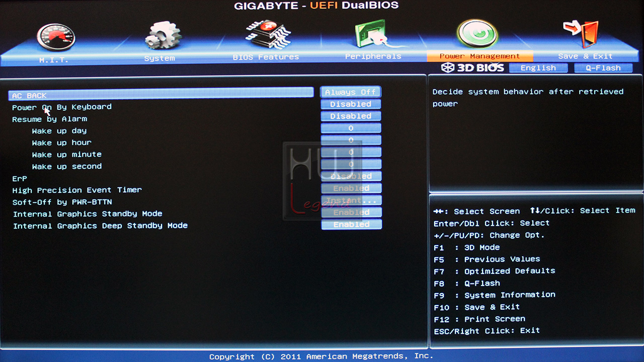Click the Wake up hour label
The image size is (644, 362).
pyautogui.click(x=61, y=143)
